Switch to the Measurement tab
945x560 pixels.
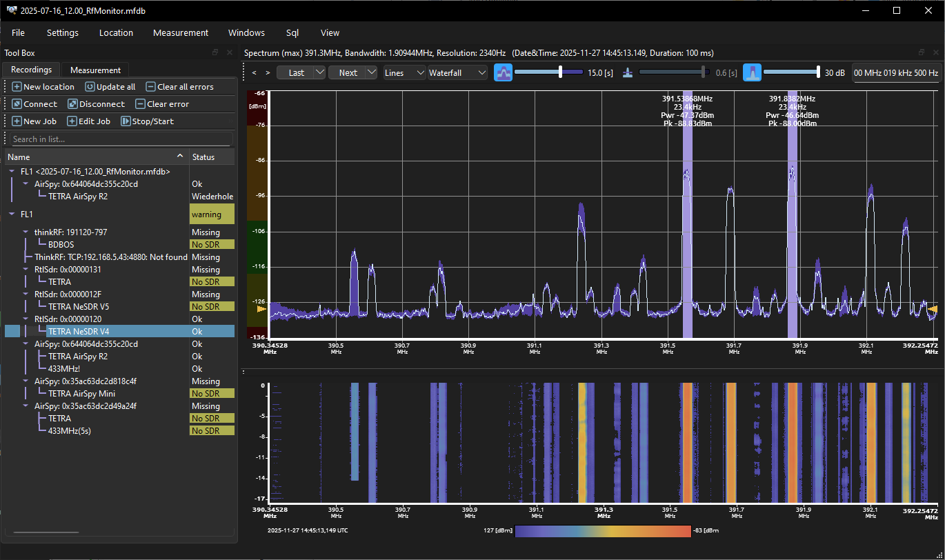pos(94,70)
